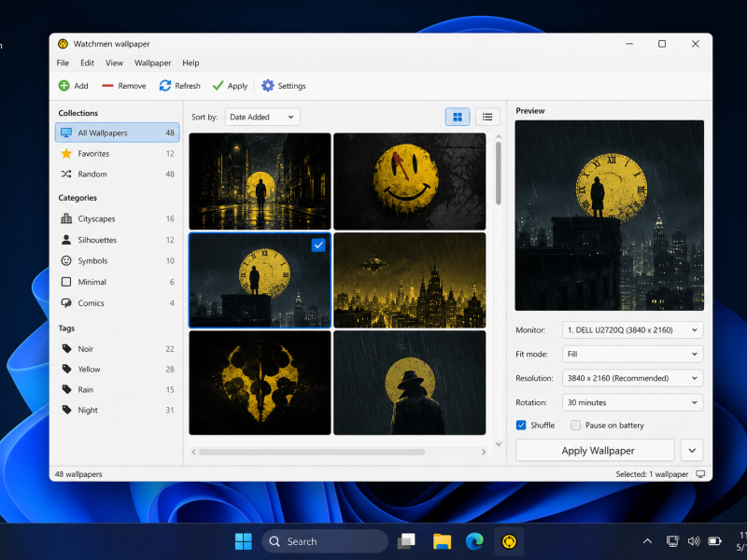Screen dimensions: 747x560
Task: Open the Help menu
Action: pos(190,63)
